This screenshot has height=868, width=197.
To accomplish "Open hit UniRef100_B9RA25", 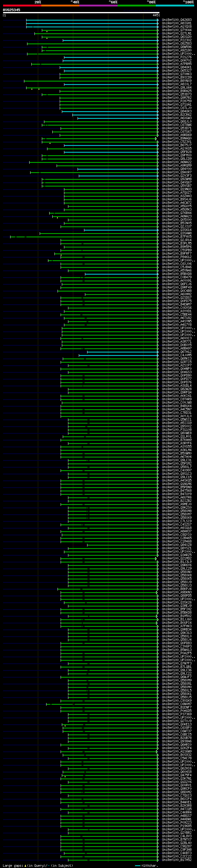I will tap(176, 91).
